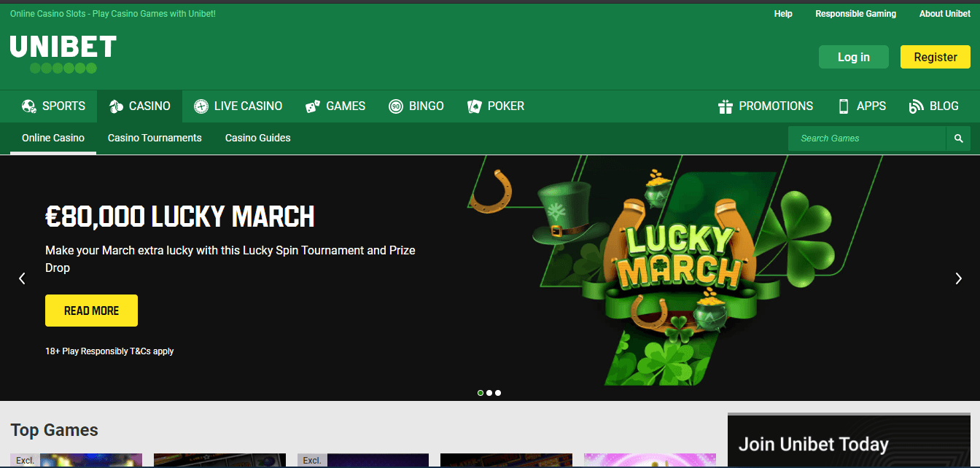Screen dimensions: 980x468
Task: Show the previous banner slide
Action: pos(22,278)
